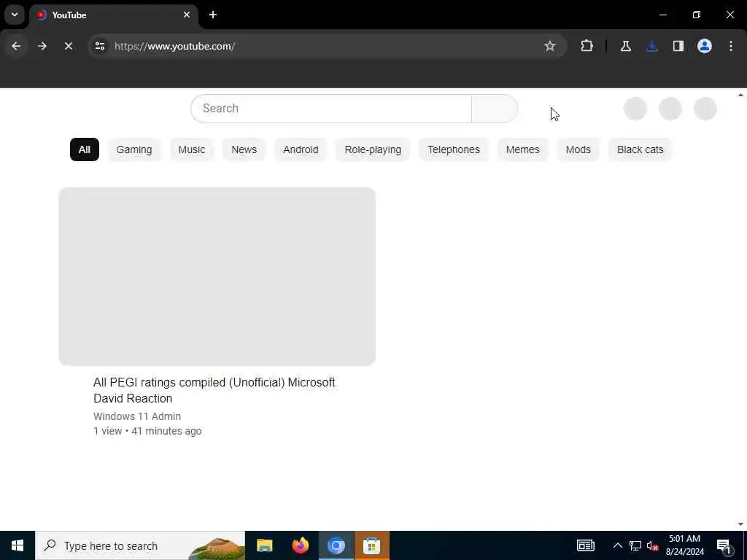
Task: View site information icon in address bar
Action: pyautogui.click(x=99, y=46)
